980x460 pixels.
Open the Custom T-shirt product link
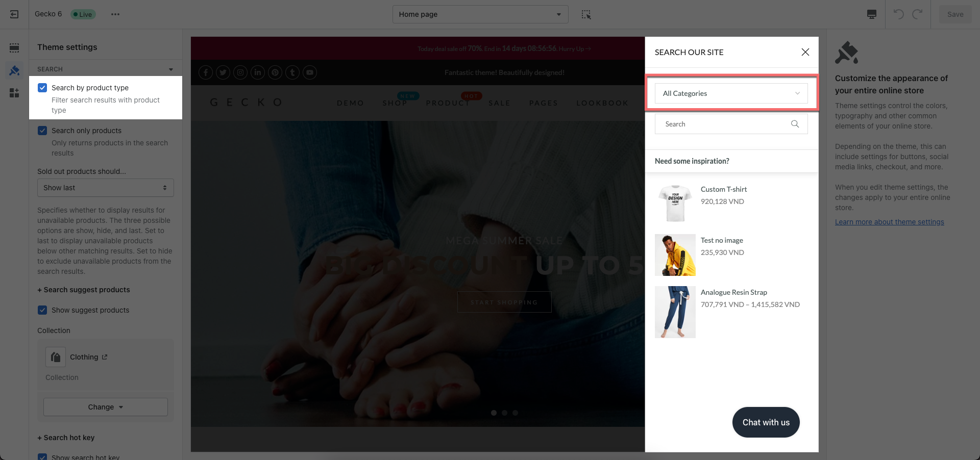(724, 189)
